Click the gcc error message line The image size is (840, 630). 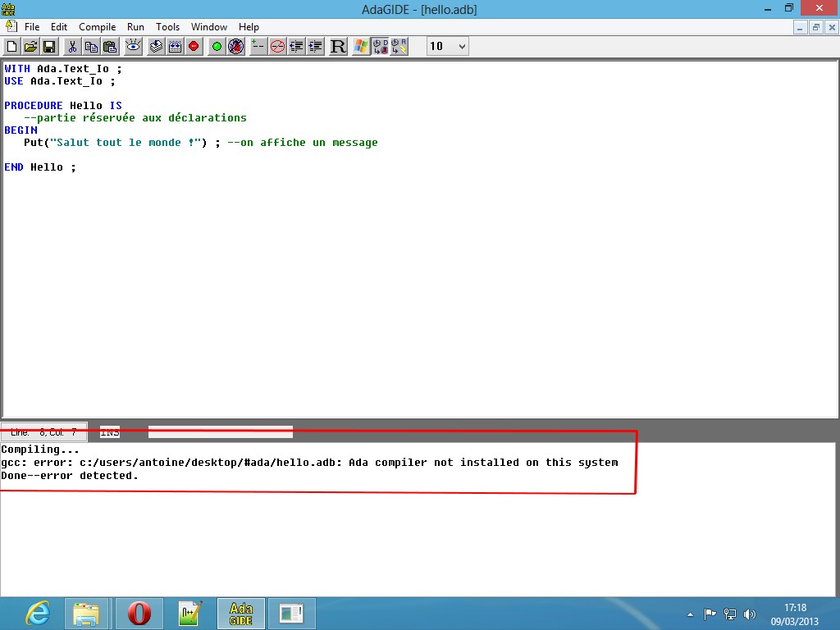309,463
